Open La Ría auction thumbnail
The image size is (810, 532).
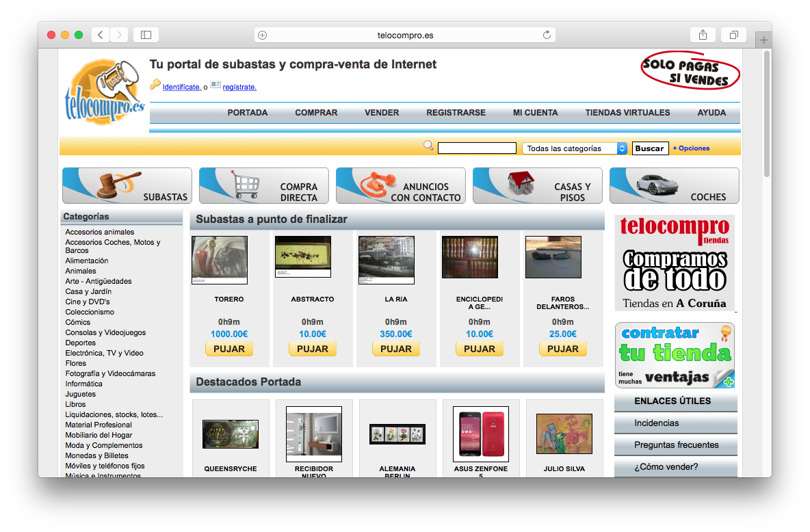[387, 261]
